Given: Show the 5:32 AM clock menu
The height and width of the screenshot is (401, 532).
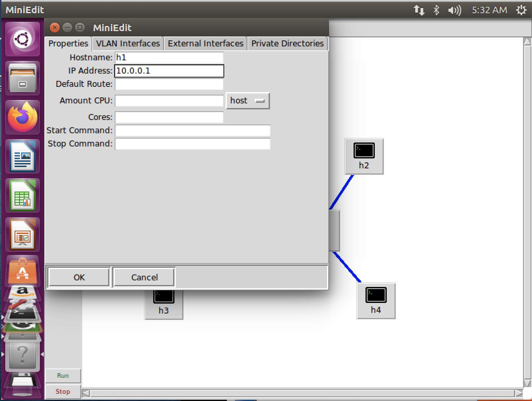Looking at the screenshot, I should pos(489,10).
